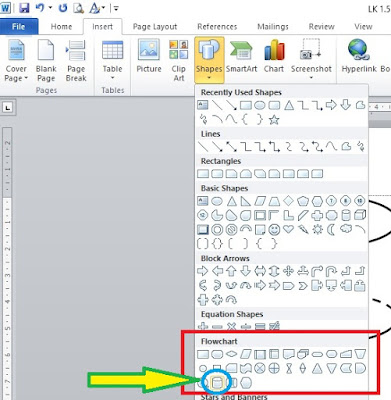Screen dimensions: 391x400
Task: Click the ruler tab selector box
Action: 8,108
